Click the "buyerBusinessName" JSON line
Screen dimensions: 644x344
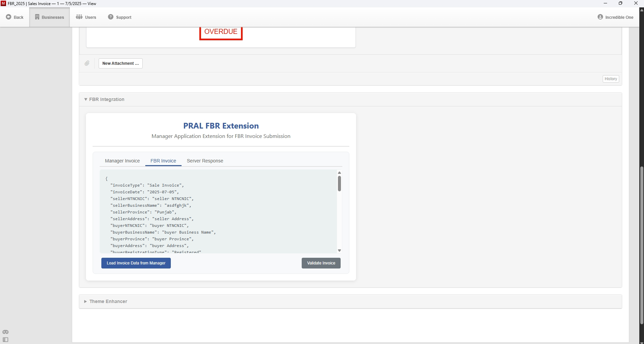click(x=163, y=232)
